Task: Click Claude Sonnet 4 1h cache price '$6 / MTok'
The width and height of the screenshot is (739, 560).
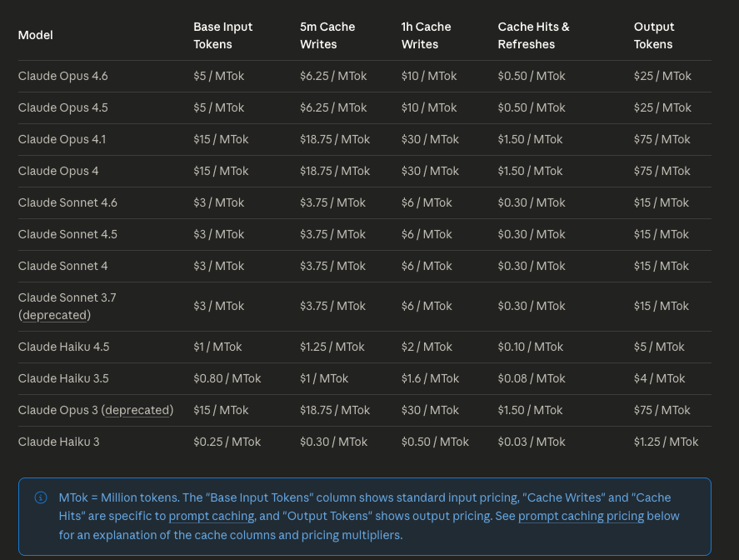Action: click(427, 266)
